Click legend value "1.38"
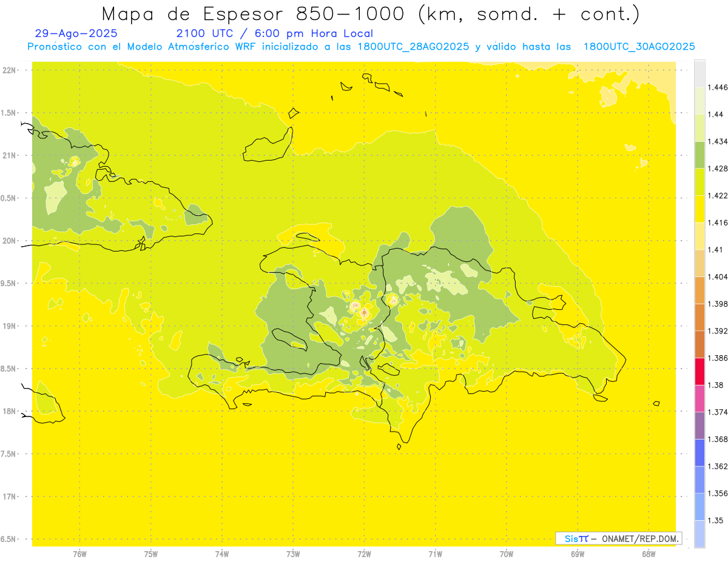This screenshot has width=728, height=562. click(715, 385)
